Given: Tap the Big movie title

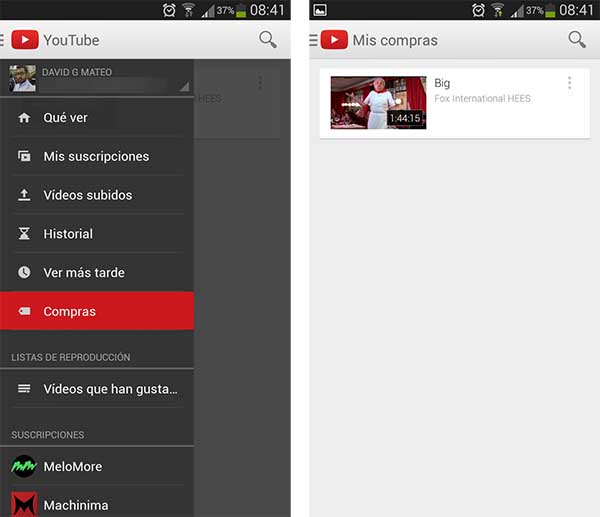Looking at the screenshot, I should (442, 83).
